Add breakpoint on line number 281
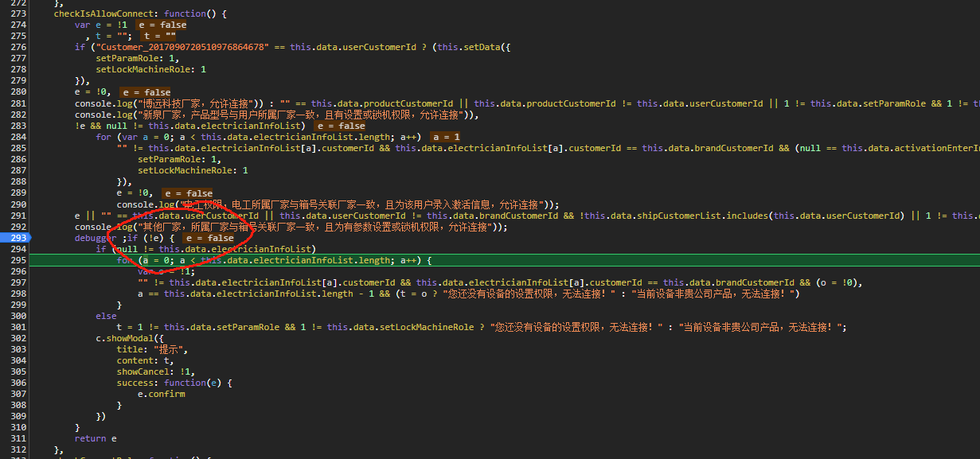Image resolution: width=980 pixels, height=459 pixels. (x=18, y=103)
